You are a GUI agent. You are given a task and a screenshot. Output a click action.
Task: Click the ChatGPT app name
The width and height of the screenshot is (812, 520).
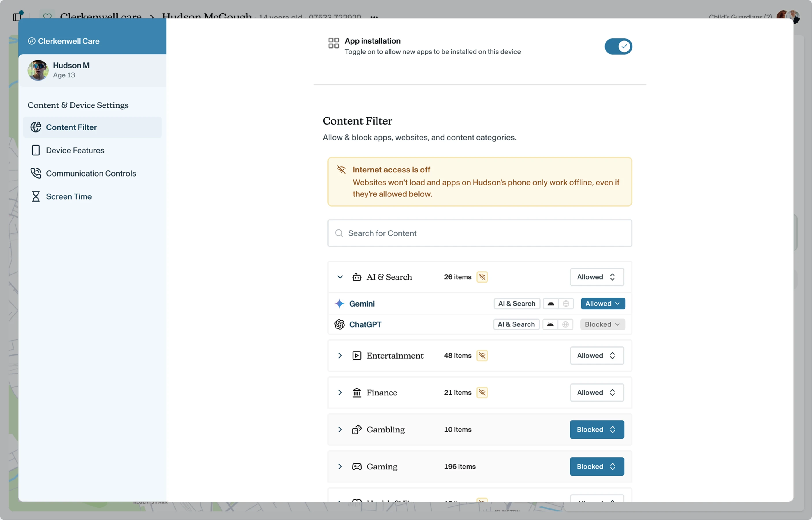tap(365, 324)
